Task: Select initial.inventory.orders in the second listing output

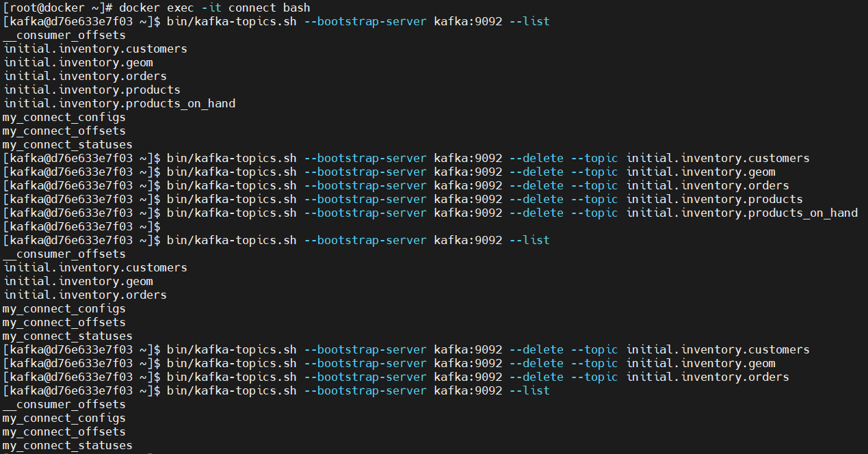Action: pos(85,295)
